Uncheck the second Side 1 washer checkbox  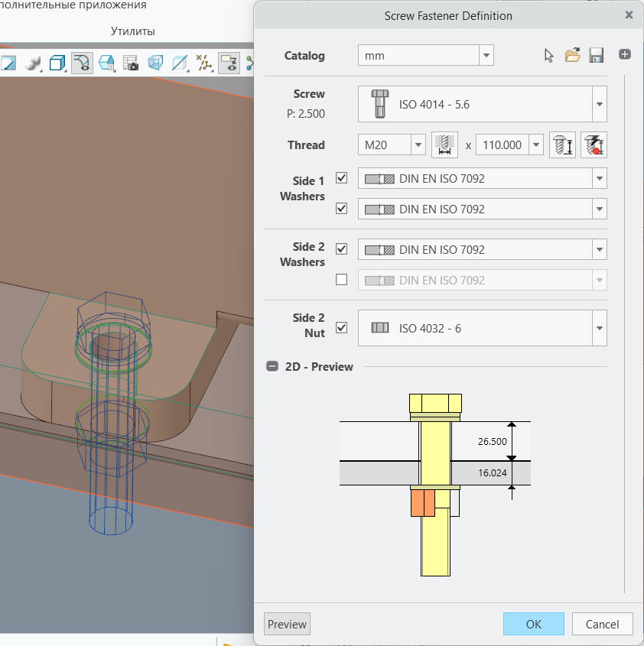tap(341, 209)
